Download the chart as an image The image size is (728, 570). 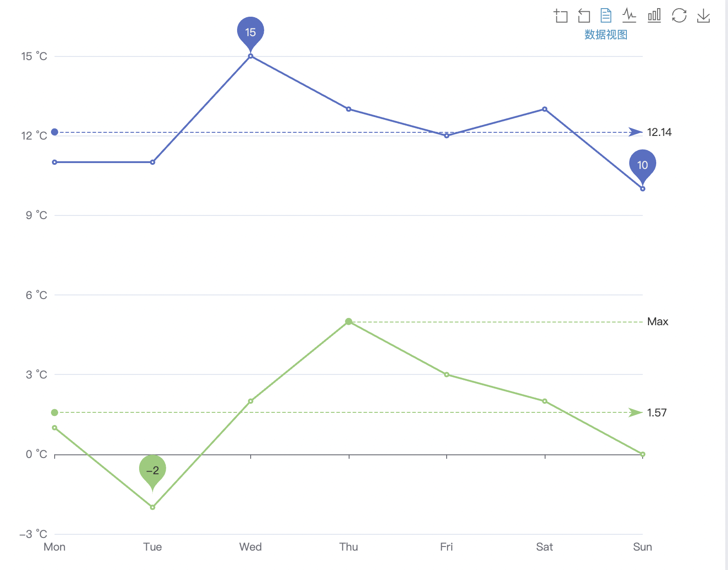point(703,16)
